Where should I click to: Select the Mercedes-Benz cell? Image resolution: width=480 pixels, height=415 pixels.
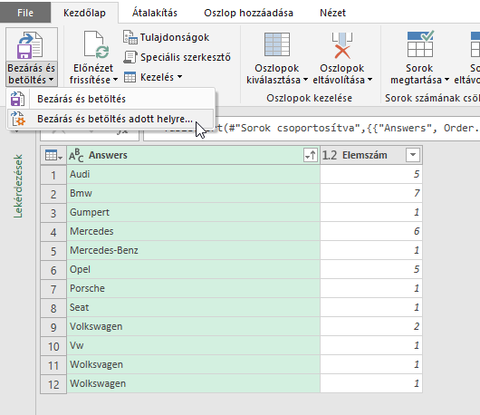tap(193, 250)
